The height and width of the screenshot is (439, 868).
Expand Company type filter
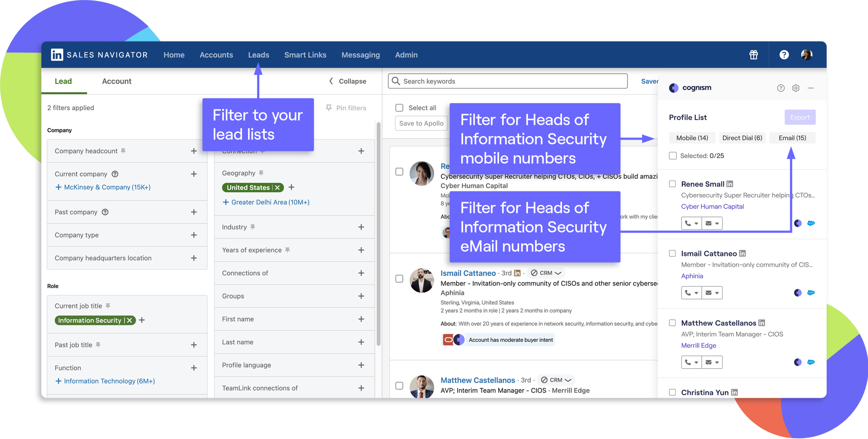[194, 235]
